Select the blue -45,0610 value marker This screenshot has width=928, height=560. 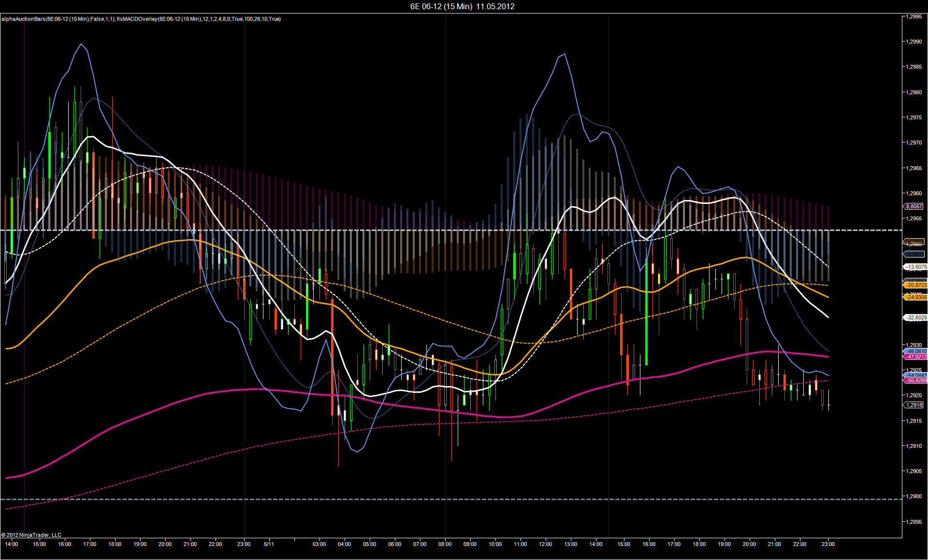[x=915, y=351]
